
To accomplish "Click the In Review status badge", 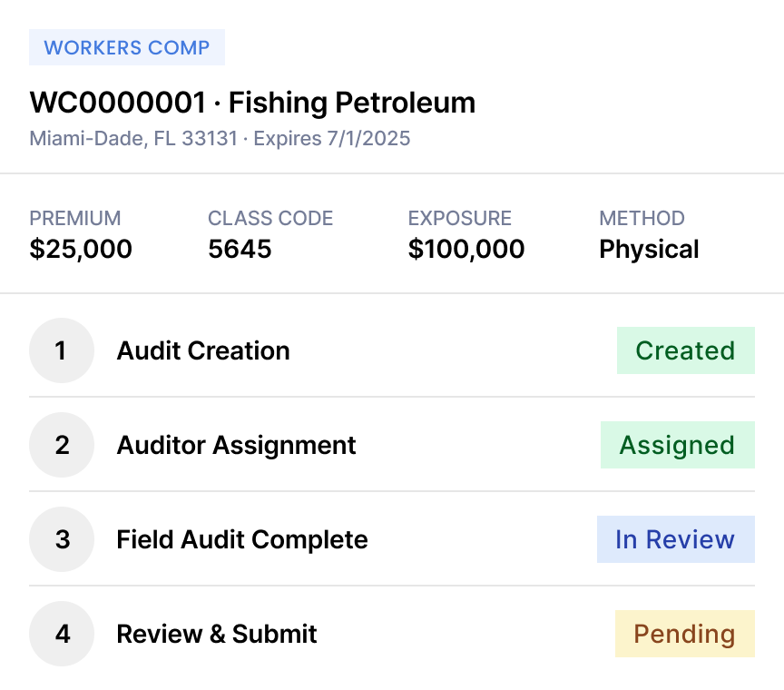I will pyautogui.click(x=675, y=539).
